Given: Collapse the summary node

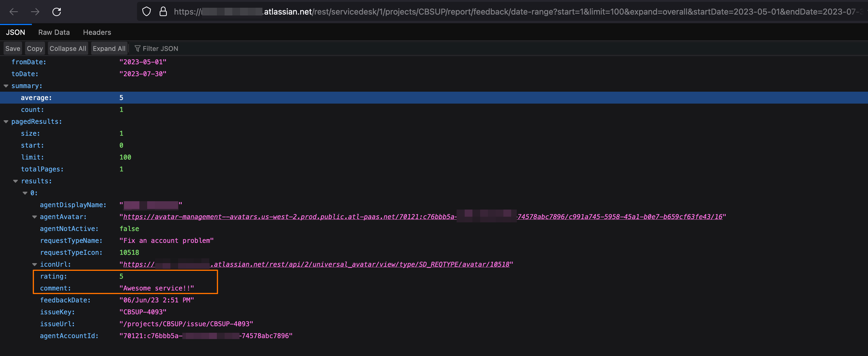Looking at the screenshot, I should (x=6, y=86).
